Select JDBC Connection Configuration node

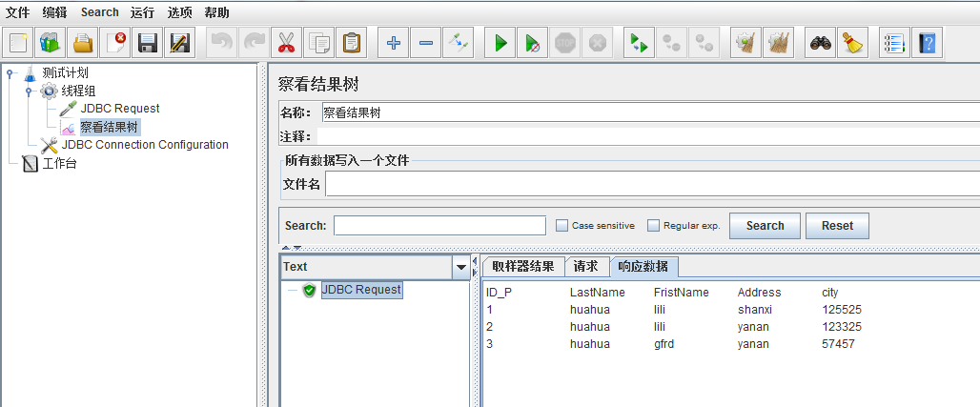click(x=145, y=145)
